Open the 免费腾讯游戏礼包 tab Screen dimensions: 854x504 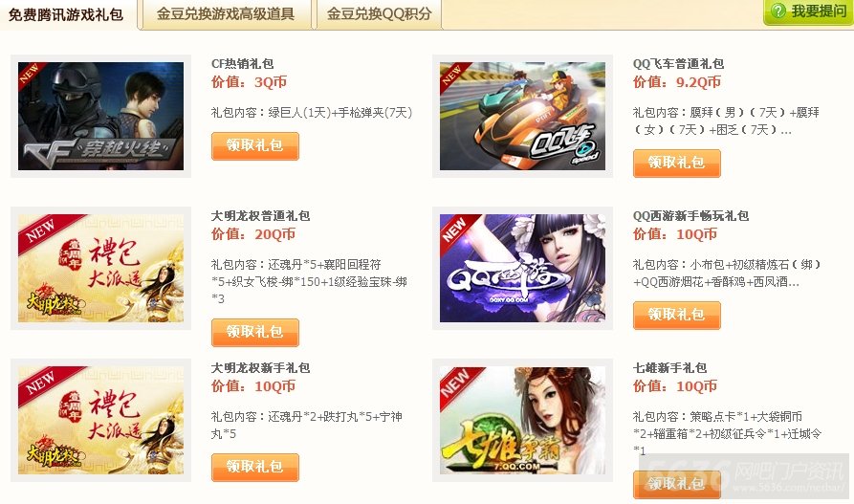click(x=66, y=14)
